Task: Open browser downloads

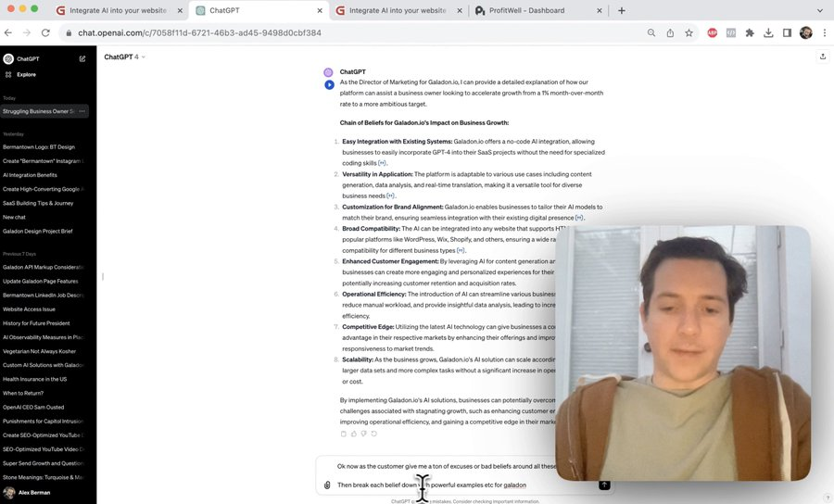Action: click(x=768, y=33)
